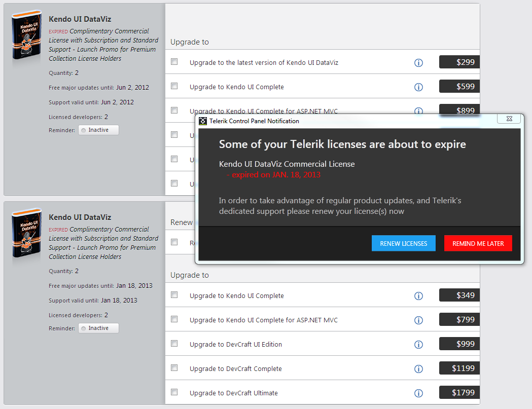This screenshot has width=532, height=409.
Task: Toggle Inactive reminder for Jun 2, 2012 license
Action: click(x=98, y=130)
